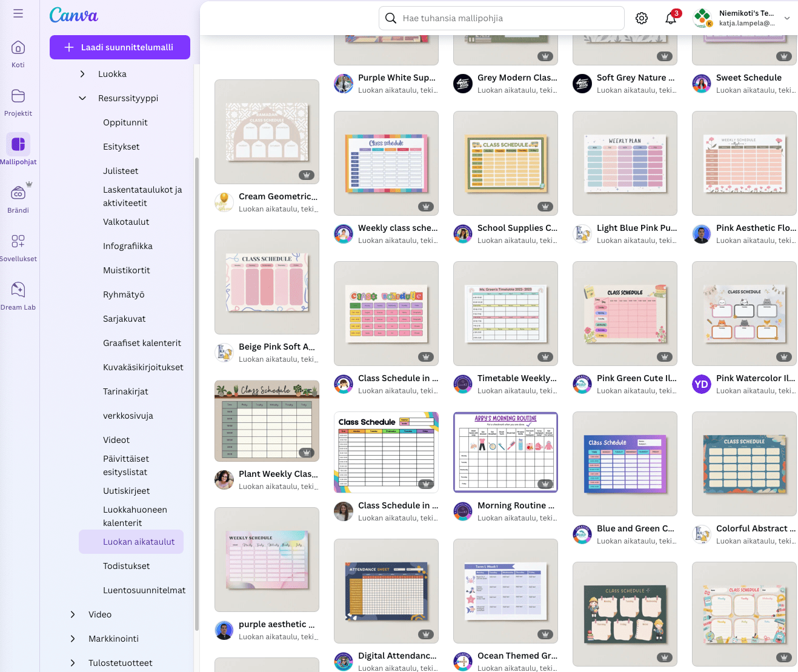This screenshot has height=672, width=798.
Task: Expand the Luokka category
Action: pos(82,74)
